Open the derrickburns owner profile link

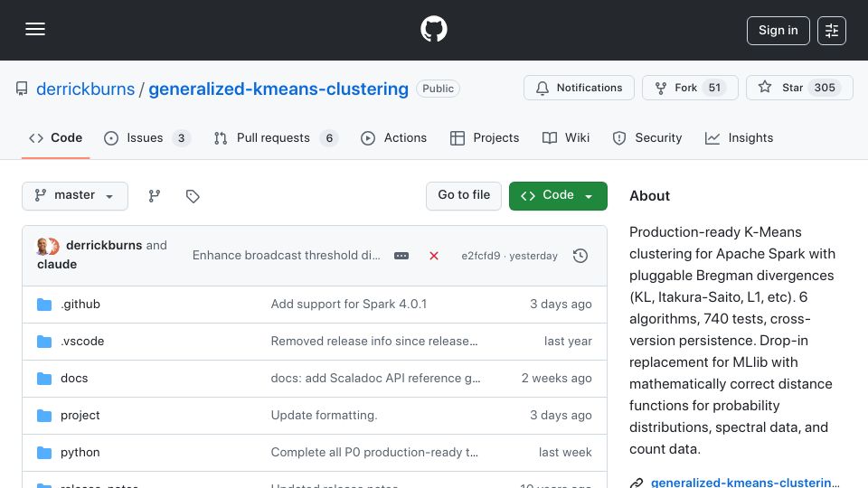coord(85,89)
